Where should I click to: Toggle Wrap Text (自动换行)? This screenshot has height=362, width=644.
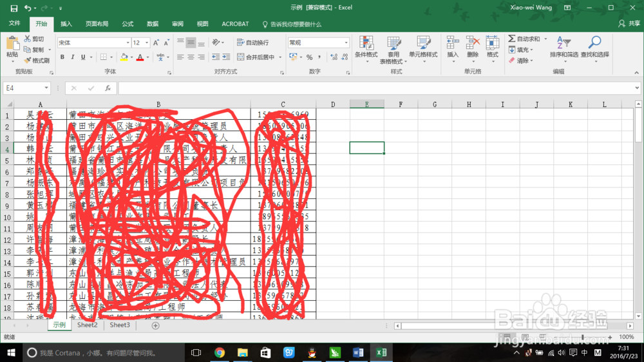[253, 43]
